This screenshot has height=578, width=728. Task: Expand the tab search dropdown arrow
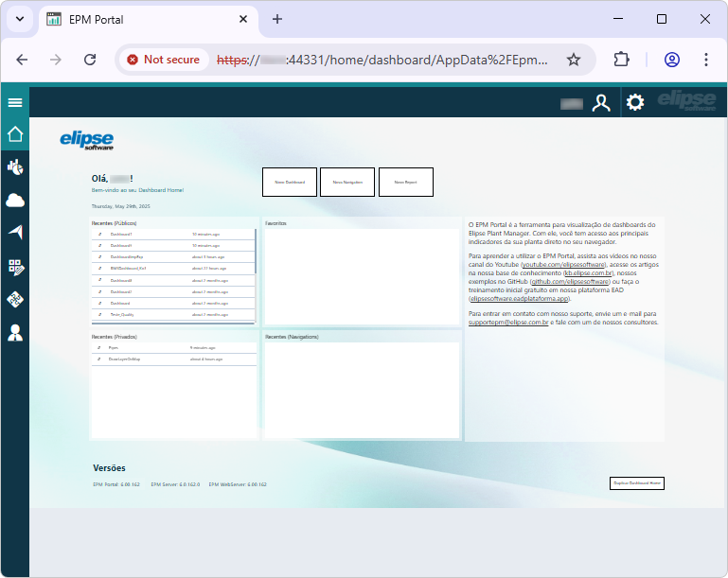coord(20,19)
